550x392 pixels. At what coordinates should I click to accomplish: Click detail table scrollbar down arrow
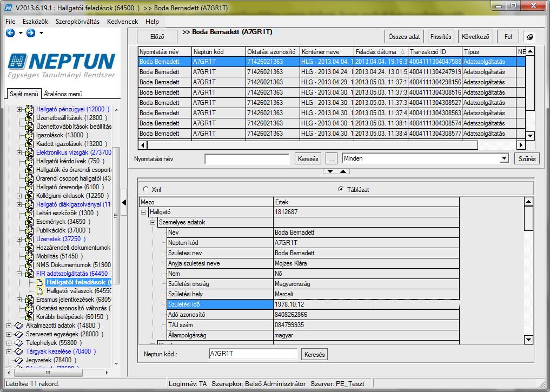click(x=528, y=340)
